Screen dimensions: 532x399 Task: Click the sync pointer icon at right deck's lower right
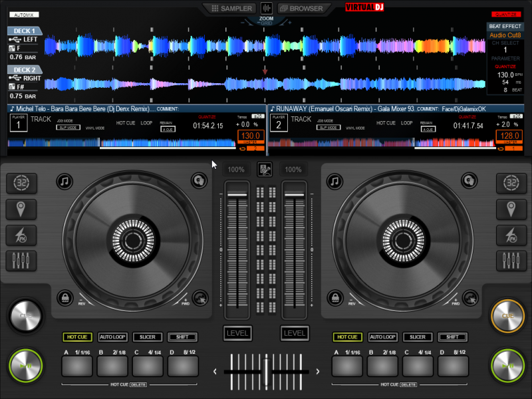(470, 299)
